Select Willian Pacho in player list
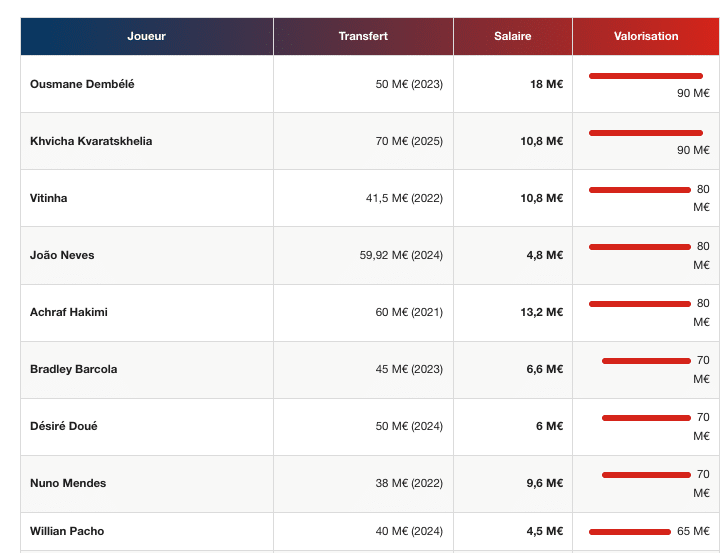This screenshot has width=728, height=553. tap(67, 531)
